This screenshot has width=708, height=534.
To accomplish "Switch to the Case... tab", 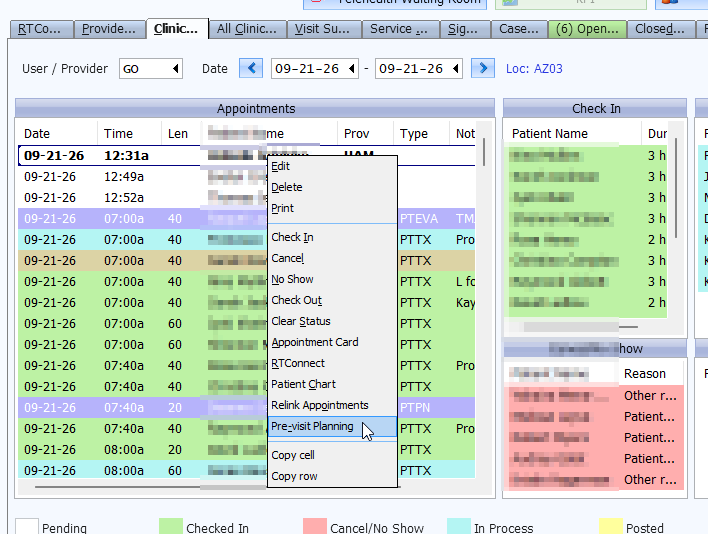I will [519, 29].
